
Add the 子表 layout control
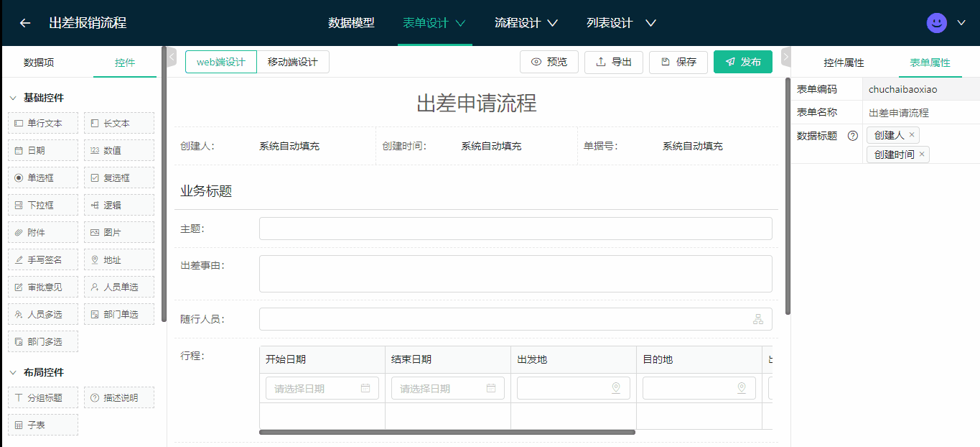43,425
